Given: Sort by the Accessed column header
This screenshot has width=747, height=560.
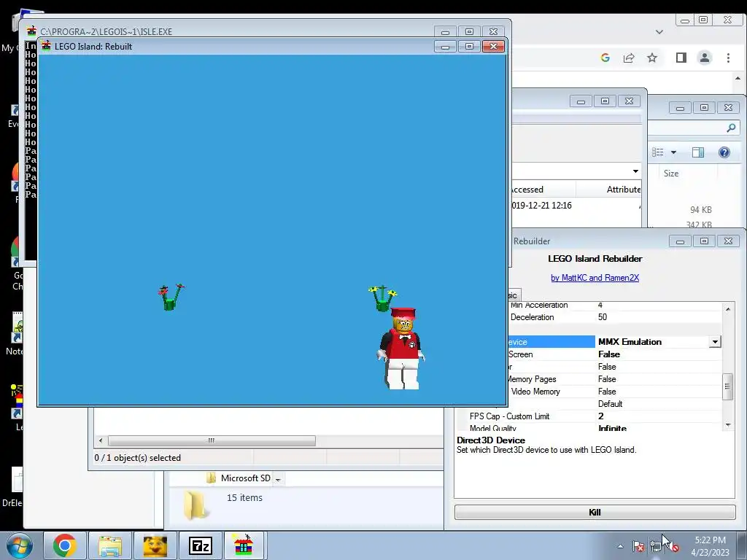Looking at the screenshot, I should click(x=543, y=190).
